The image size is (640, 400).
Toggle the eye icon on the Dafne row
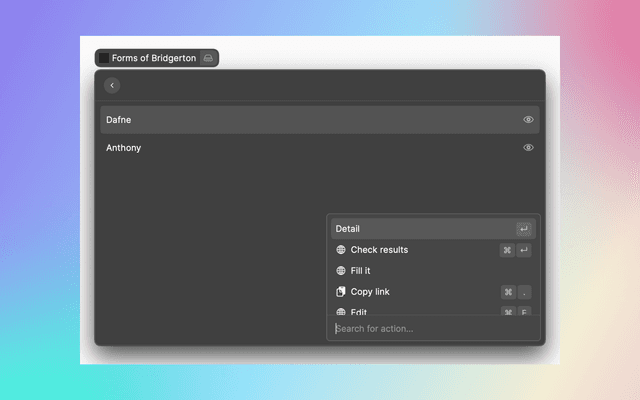(528, 120)
